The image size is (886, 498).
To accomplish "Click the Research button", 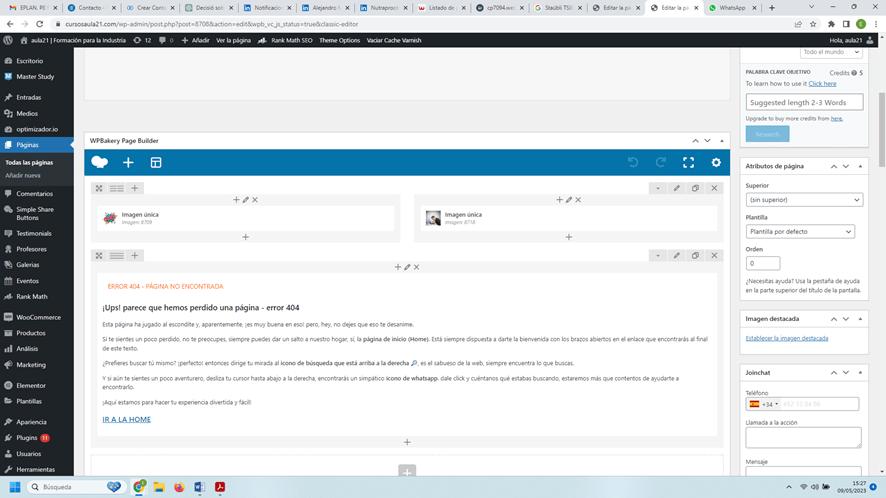I will click(x=767, y=134).
